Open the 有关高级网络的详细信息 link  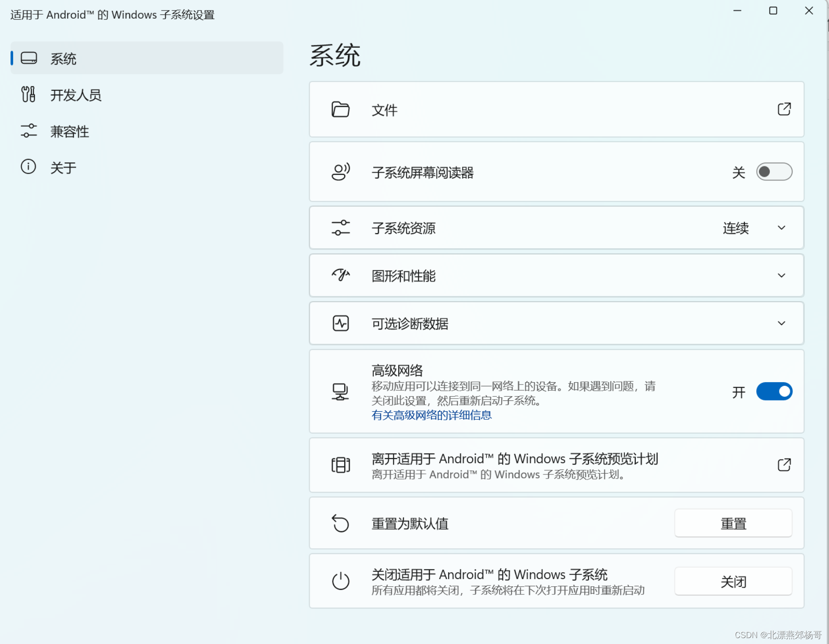click(x=432, y=415)
